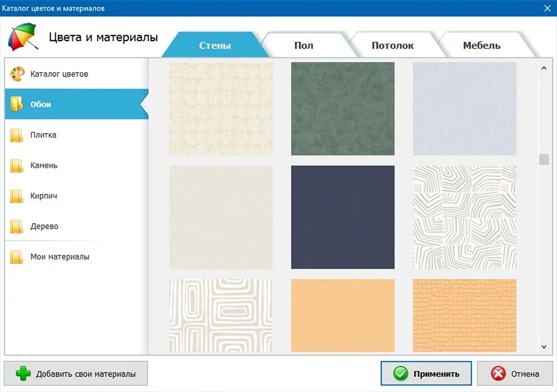Click the scrollbar up arrow

[x=544, y=68]
